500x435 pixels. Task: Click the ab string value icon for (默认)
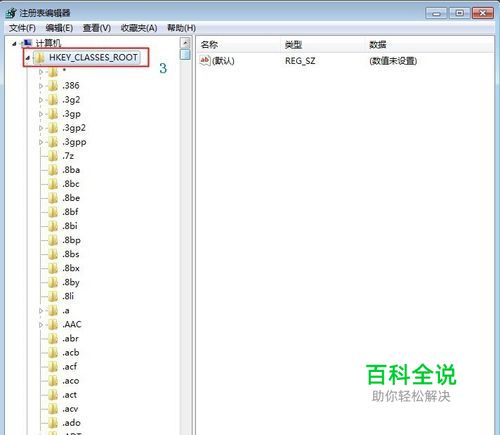click(205, 61)
